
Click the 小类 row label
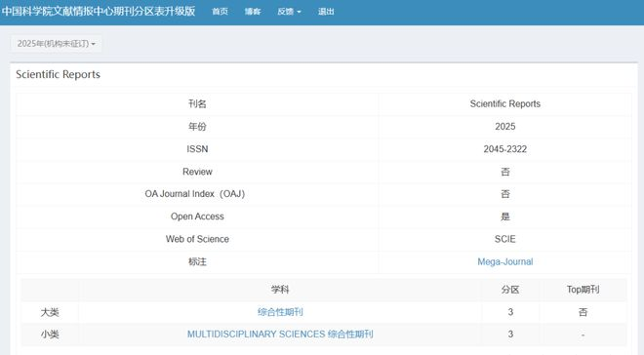50,335
